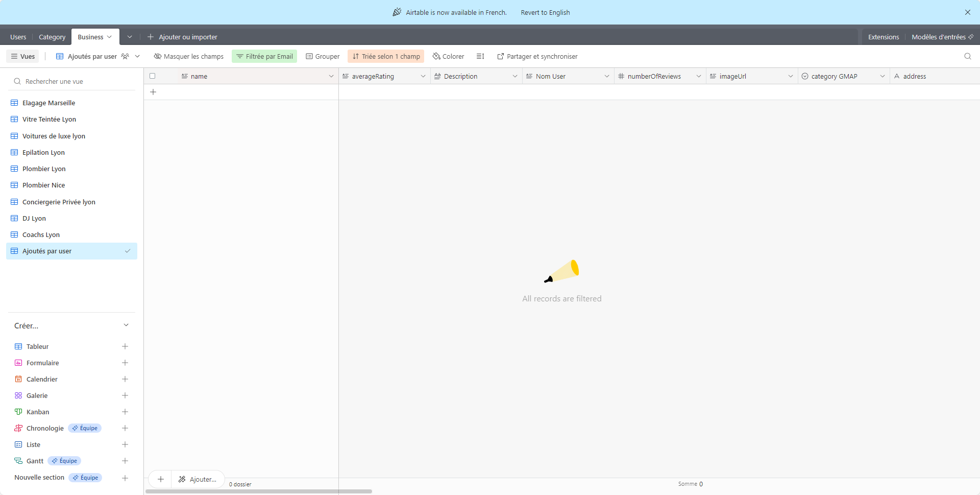Open Masquer les champs visibility options
The width and height of the screenshot is (980, 495).
coord(189,56)
